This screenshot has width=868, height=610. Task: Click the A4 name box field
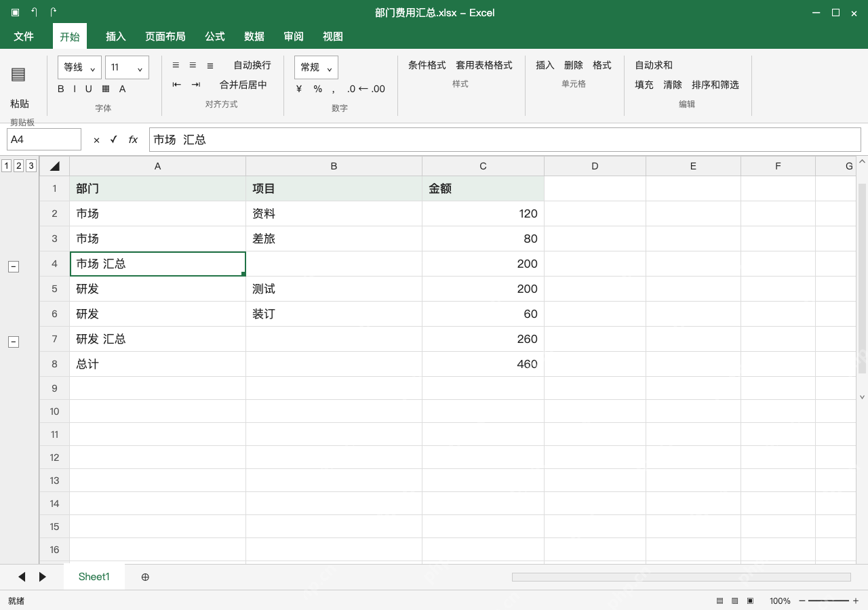pos(44,140)
